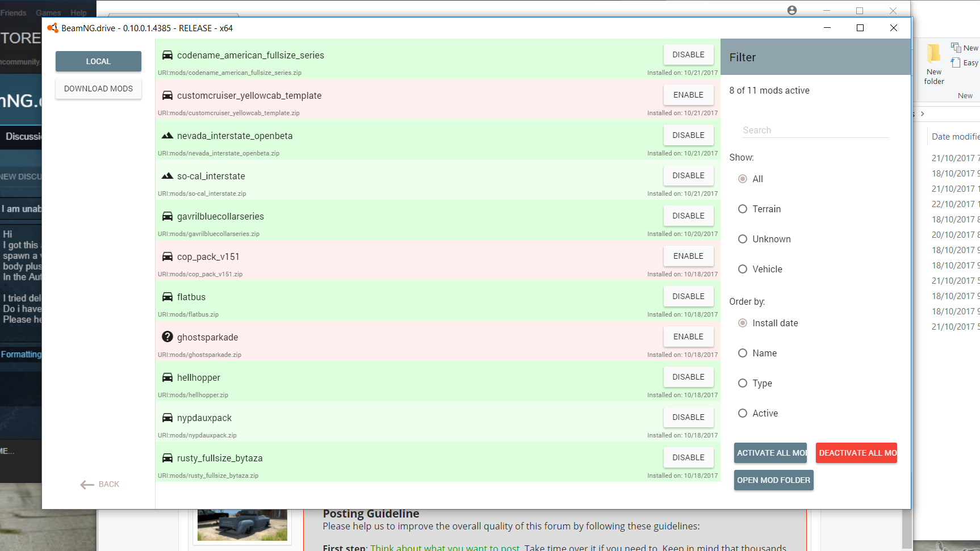
Task: Open the LOCAL mods tab
Action: click(98, 61)
